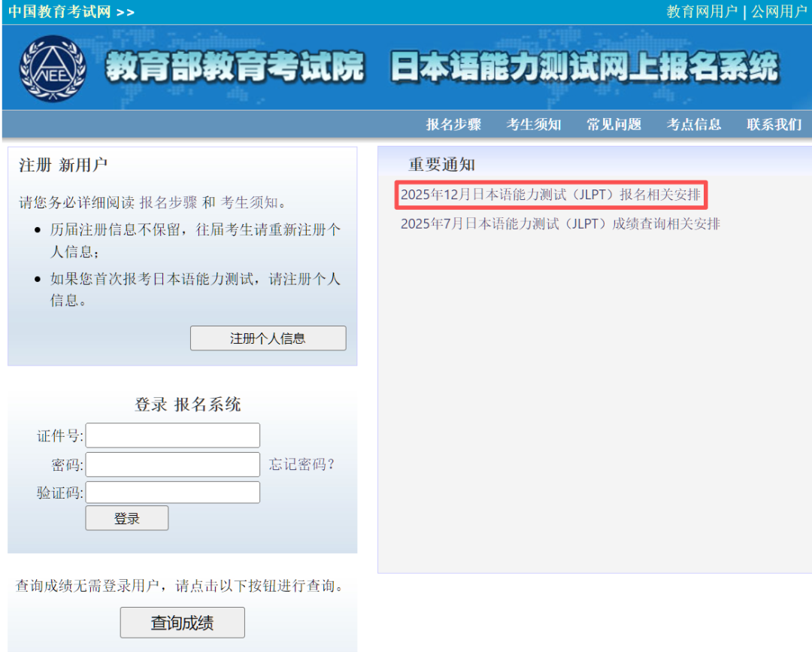The height and width of the screenshot is (652, 812).
Task: Click the 历届注册信息不保留 bullet text
Action: [195, 241]
